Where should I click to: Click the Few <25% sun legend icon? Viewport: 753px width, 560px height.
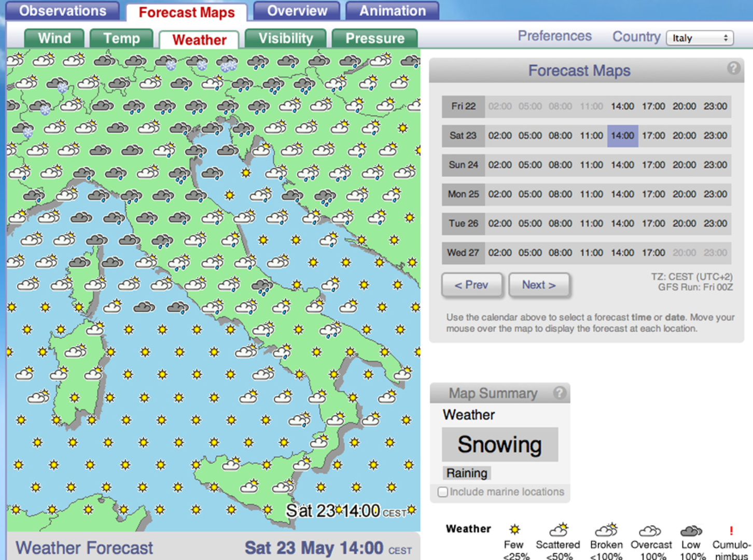tap(514, 529)
